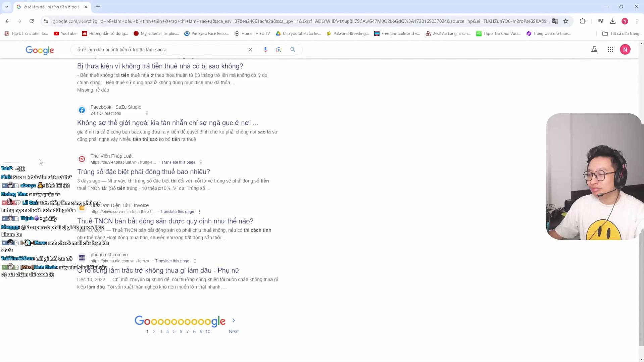Viewport: 644px width, 362px height.
Task: Open Downloads from the toolbar
Action: click(x=612, y=21)
